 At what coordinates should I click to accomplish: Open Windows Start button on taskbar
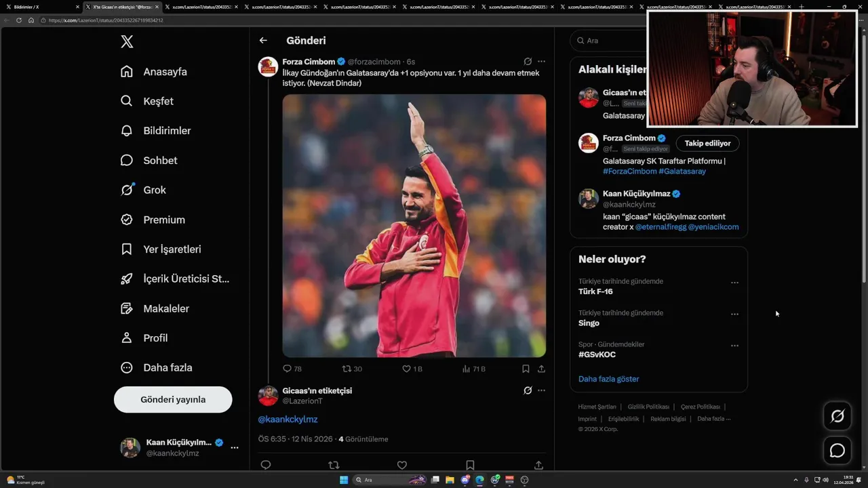coord(344,480)
